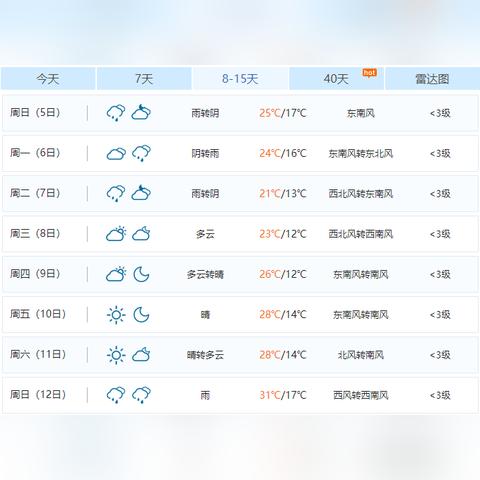The height and width of the screenshot is (480, 480).
Task: Click the sunny icon for 周五 (10日)
Action: tap(116, 315)
